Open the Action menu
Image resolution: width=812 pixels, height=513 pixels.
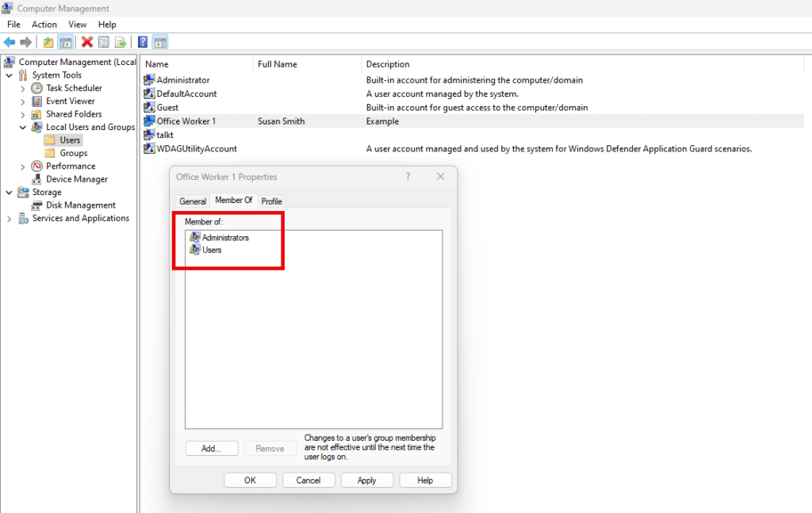point(44,25)
